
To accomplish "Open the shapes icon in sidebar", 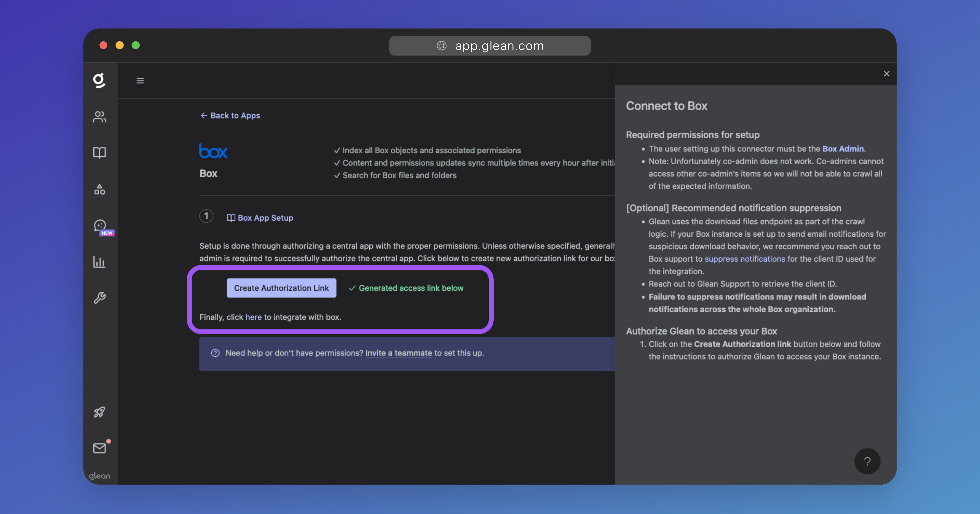I will (99, 189).
